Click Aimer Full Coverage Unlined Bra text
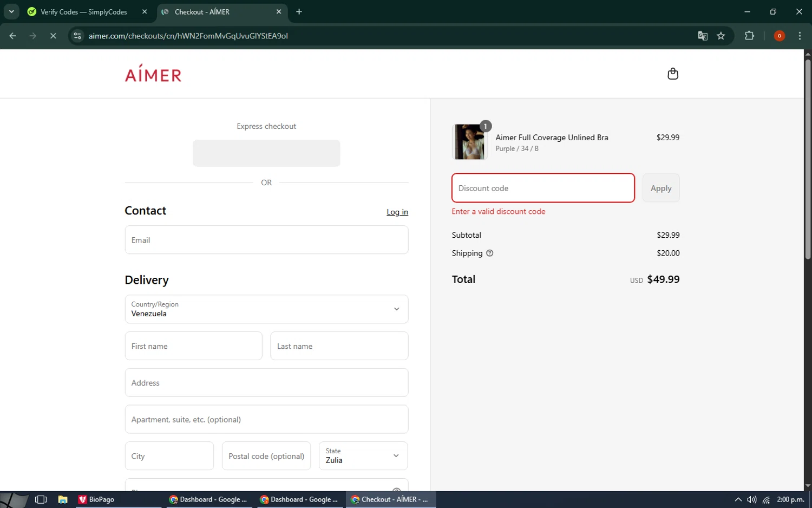812x508 pixels. click(552, 138)
